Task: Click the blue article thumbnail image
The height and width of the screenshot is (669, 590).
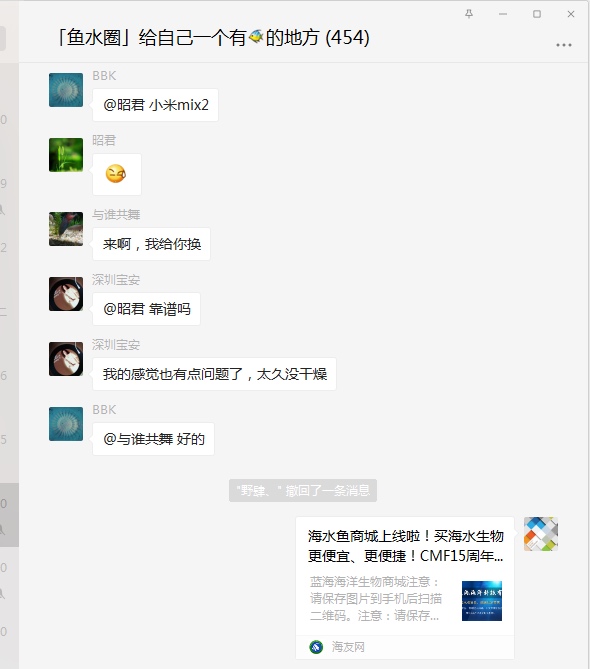Action: [x=482, y=601]
